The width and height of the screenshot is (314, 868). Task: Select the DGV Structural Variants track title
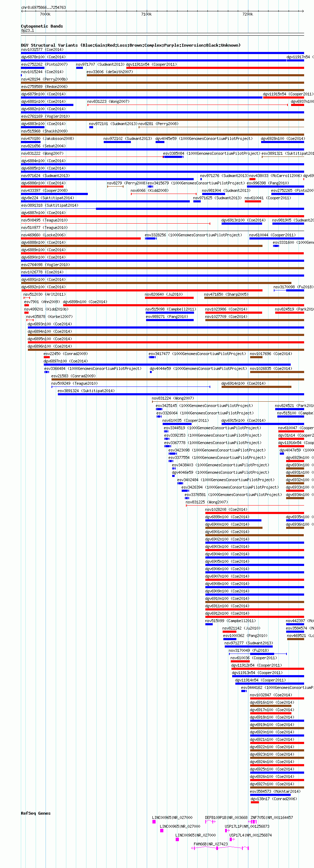point(131,45)
